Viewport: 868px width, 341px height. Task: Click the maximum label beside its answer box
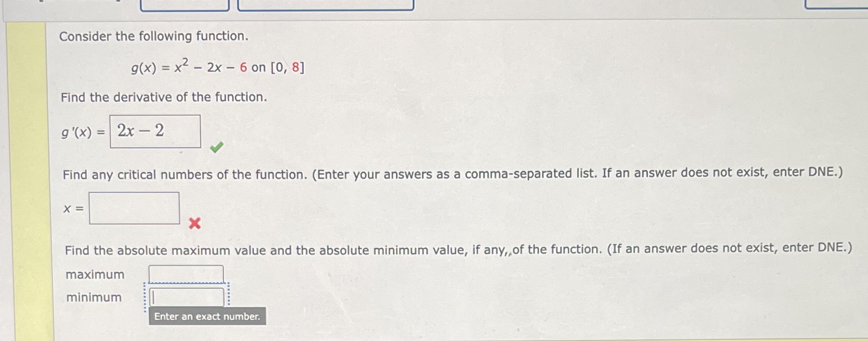point(95,274)
